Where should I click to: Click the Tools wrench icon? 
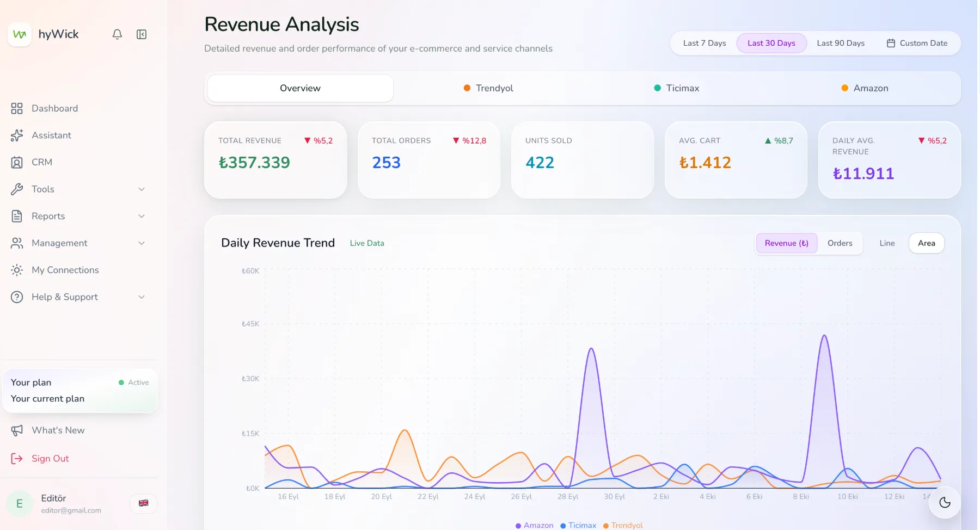point(17,189)
